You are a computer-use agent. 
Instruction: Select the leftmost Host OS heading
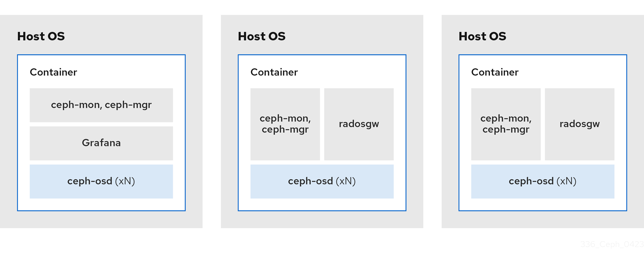(41, 36)
